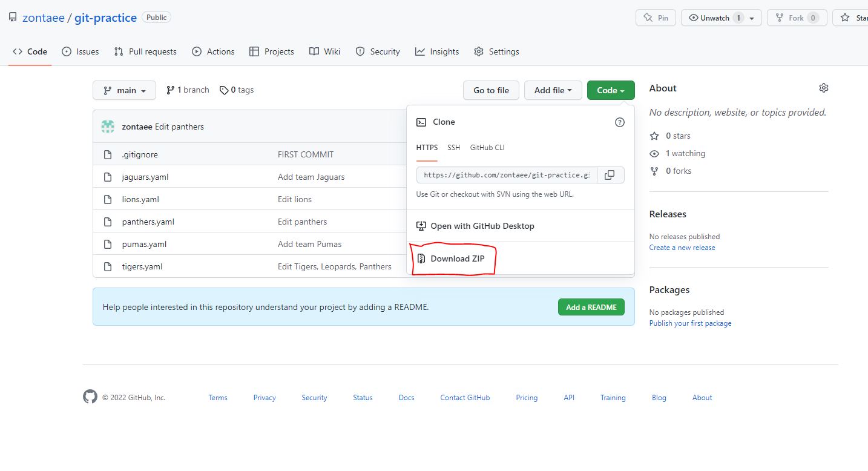Open the Pricing footer link
The height and width of the screenshot is (471, 868).
(x=527, y=398)
